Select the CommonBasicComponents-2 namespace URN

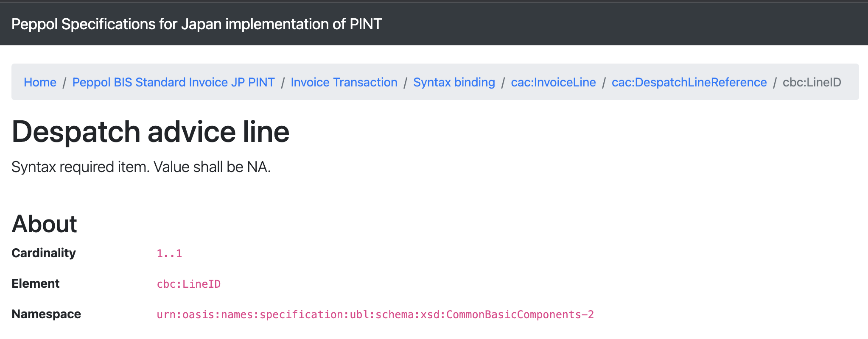375,314
